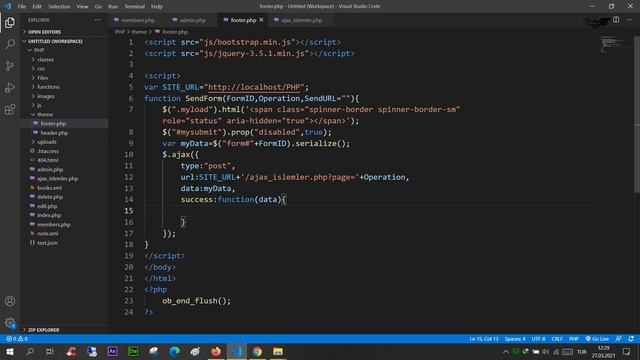
Task: Open the Search view in activity bar
Action: click(x=10, y=44)
